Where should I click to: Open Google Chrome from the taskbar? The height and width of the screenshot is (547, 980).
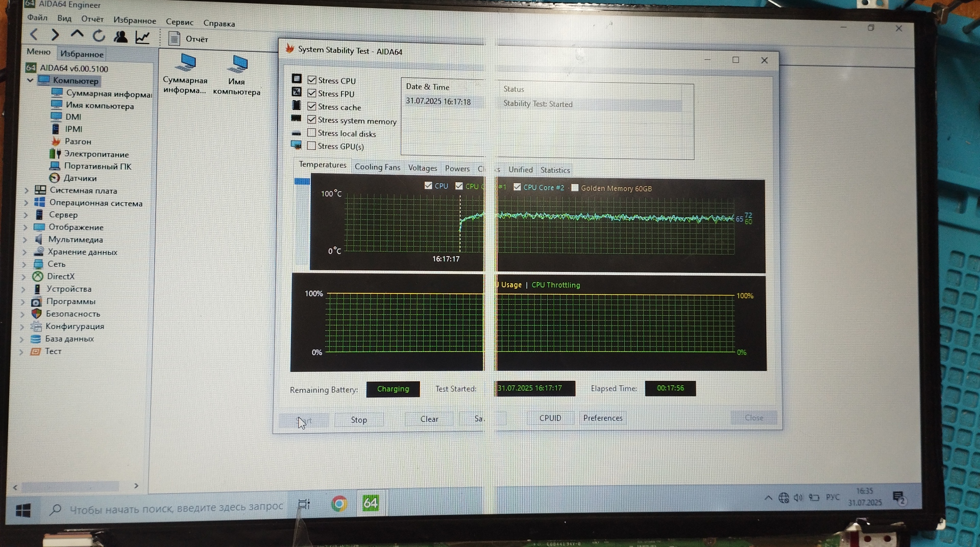tap(339, 504)
